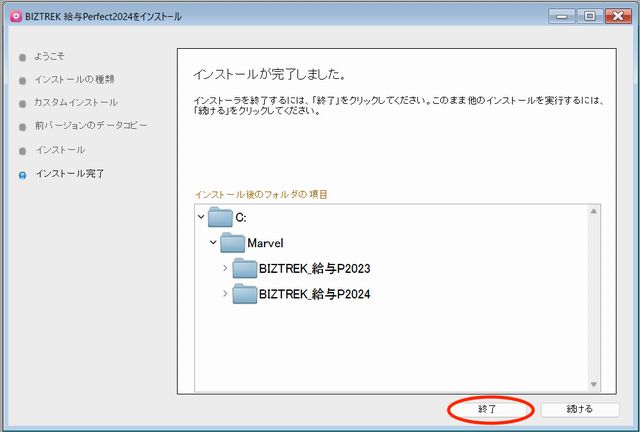Select the BIZTREK_給与P2023 folder icon
Viewport: 640px width, 432px height.
coord(244,268)
